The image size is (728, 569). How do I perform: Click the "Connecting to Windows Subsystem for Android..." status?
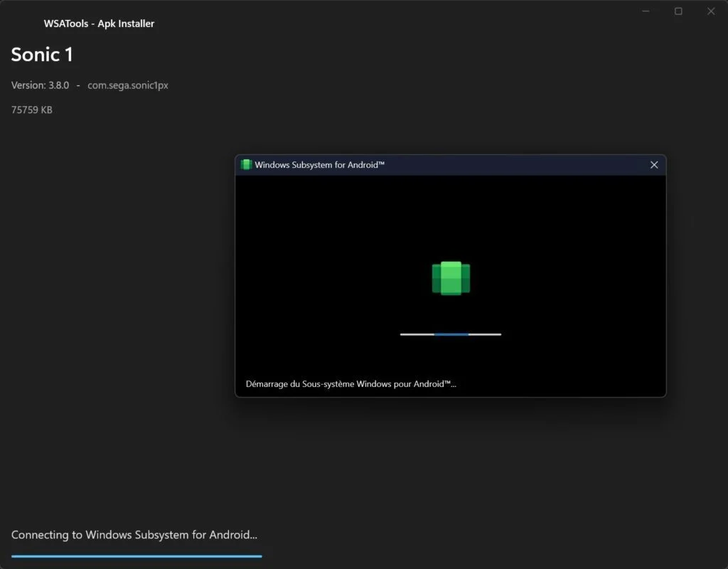pyautogui.click(x=134, y=535)
